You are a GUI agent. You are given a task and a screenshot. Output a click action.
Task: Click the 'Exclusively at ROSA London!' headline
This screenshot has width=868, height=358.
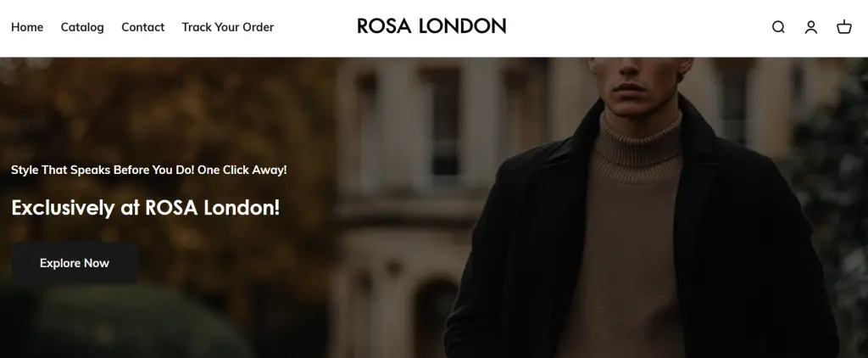click(146, 208)
